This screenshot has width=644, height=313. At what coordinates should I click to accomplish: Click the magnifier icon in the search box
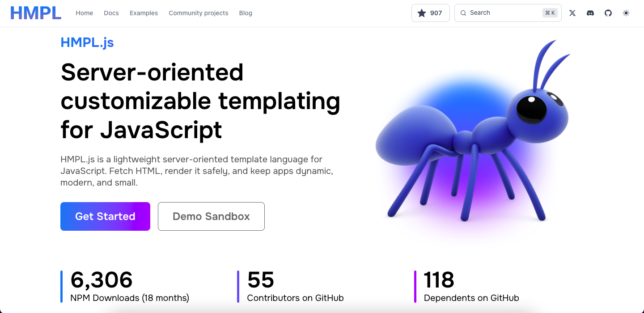463,13
